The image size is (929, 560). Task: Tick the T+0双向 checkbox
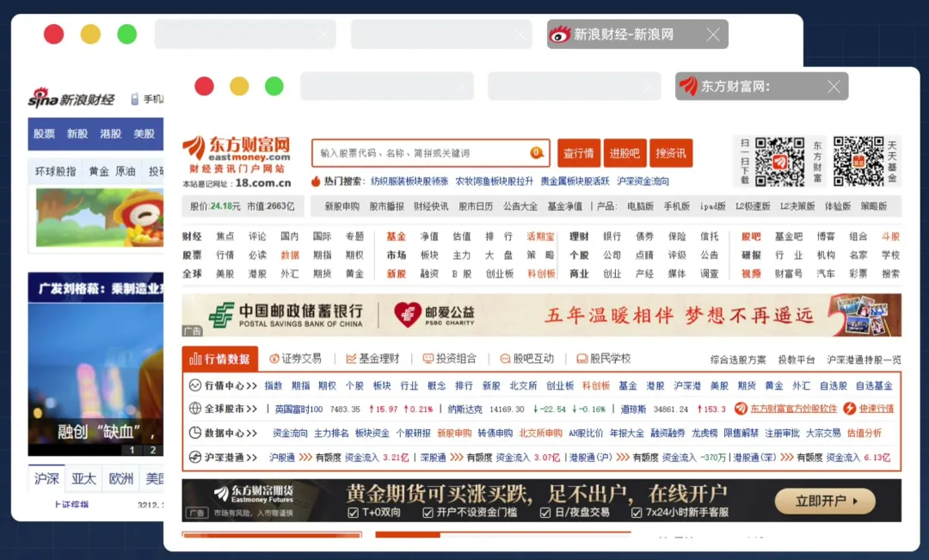pyautogui.click(x=354, y=513)
